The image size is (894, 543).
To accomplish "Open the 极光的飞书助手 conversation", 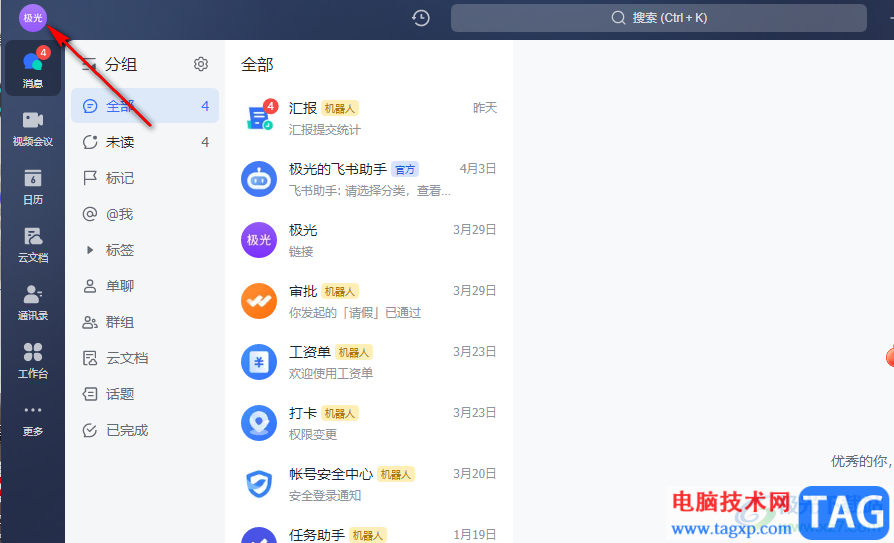I will tap(369, 179).
